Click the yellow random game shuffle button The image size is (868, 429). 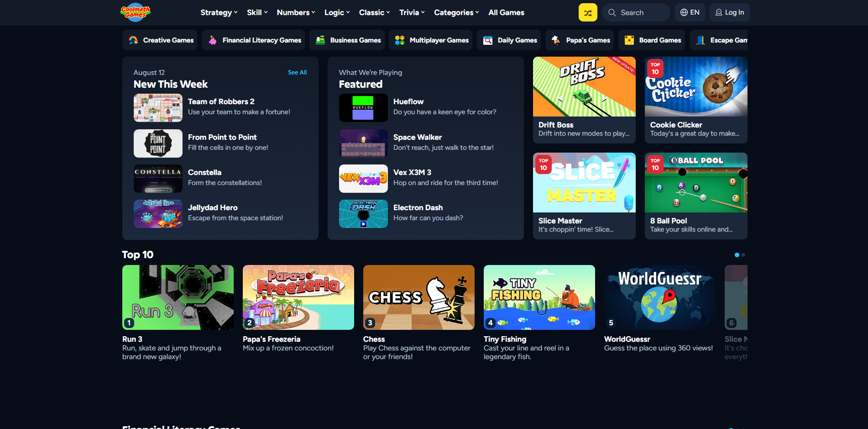coord(588,12)
